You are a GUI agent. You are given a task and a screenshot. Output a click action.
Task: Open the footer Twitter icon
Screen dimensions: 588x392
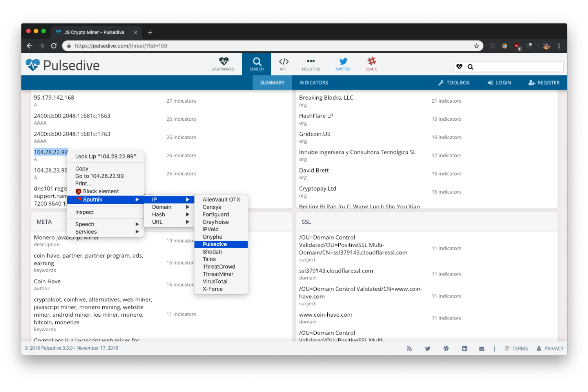428,348
